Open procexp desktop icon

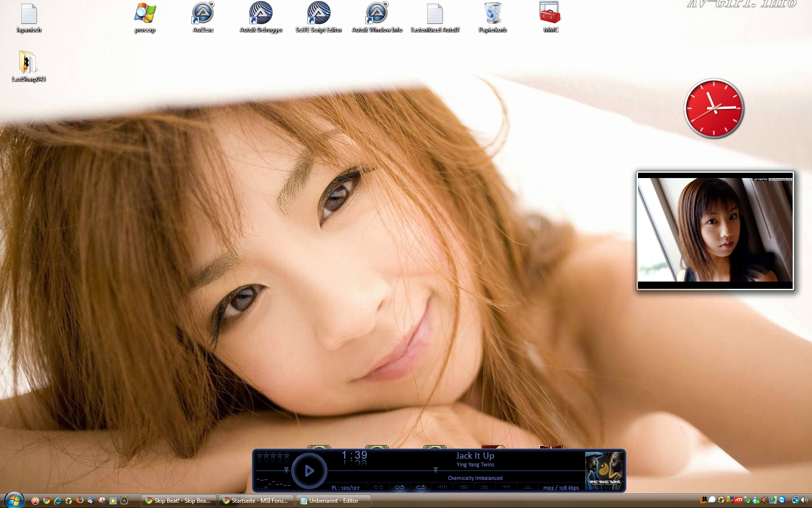point(145,15)
